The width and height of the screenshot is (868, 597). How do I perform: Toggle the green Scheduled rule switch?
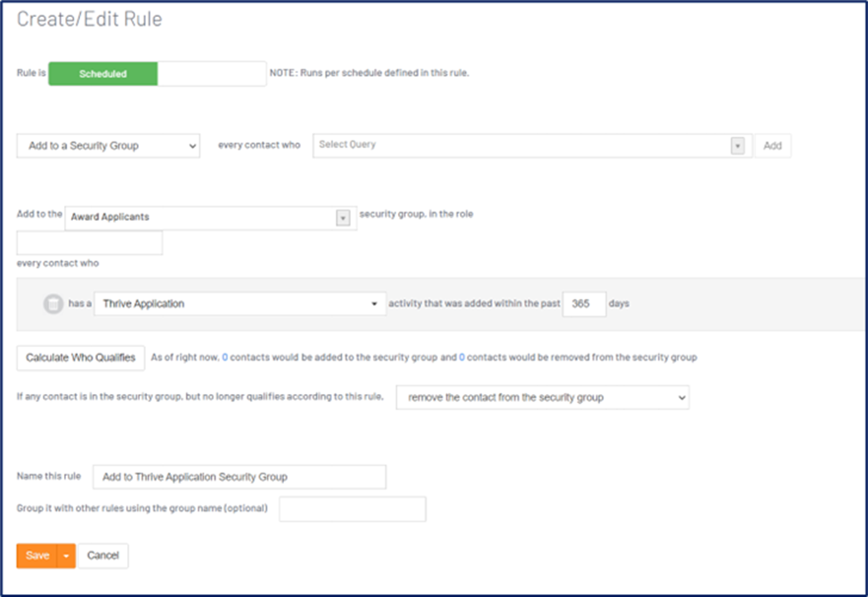pyautogui.click(x=103, y=74)
